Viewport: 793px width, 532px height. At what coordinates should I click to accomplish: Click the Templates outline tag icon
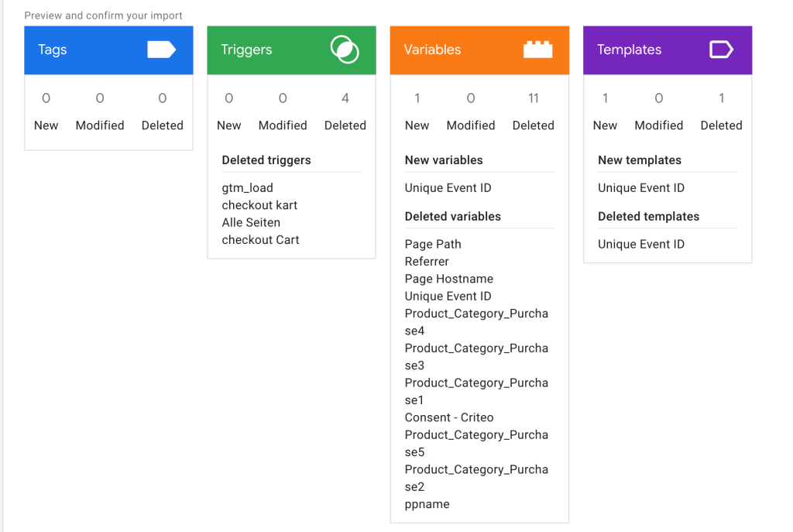coord(720,50)
